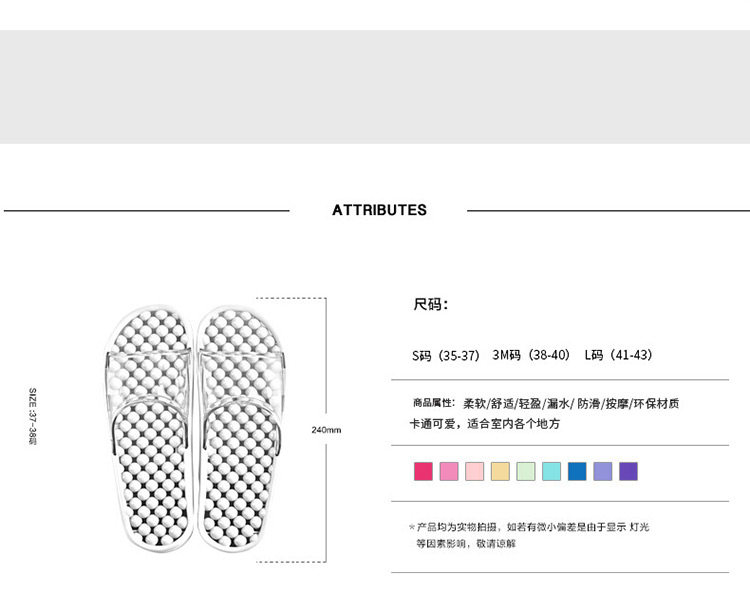
Task: Choose the deep purple color swatch
Action: (x=628, y=471)
